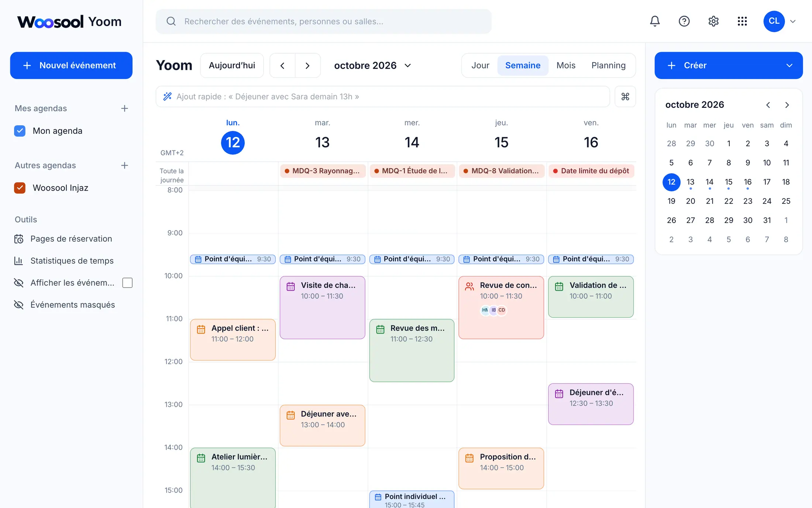
Task: Open the Revue de con… event with attendees
Action: click(501, 307)
